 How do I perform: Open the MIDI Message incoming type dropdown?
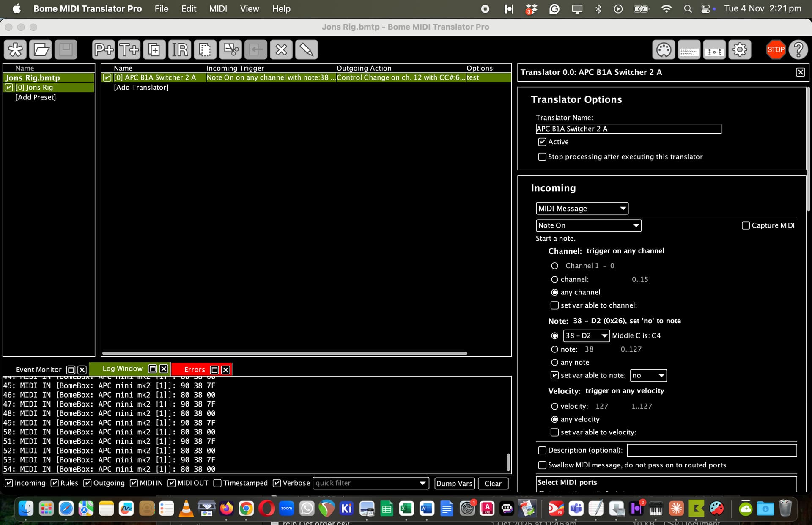tap(582, 208)
